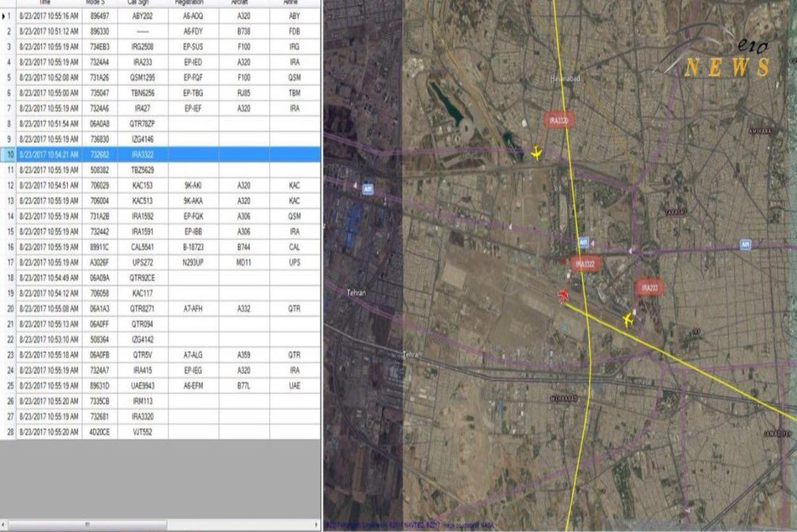Click row header number 20 for QTR8271
Viewport: 797px width, 532px height.
tap(8, 309)
